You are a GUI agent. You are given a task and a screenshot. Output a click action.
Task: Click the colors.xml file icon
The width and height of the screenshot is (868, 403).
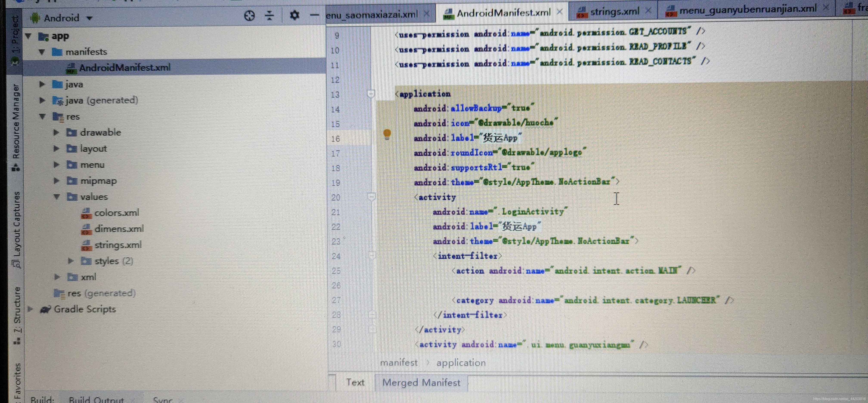[86, 213]
